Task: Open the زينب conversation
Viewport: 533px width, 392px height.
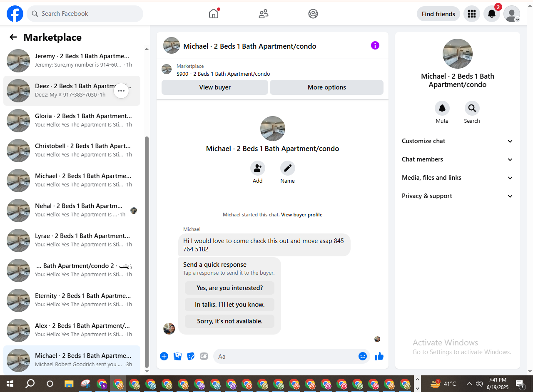Action: tap(72, 270)
